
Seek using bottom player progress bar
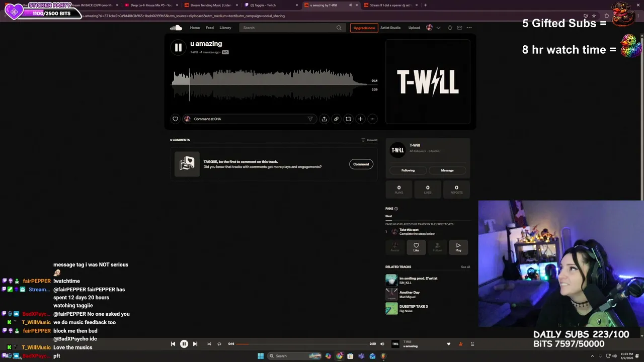click(302, 344)
